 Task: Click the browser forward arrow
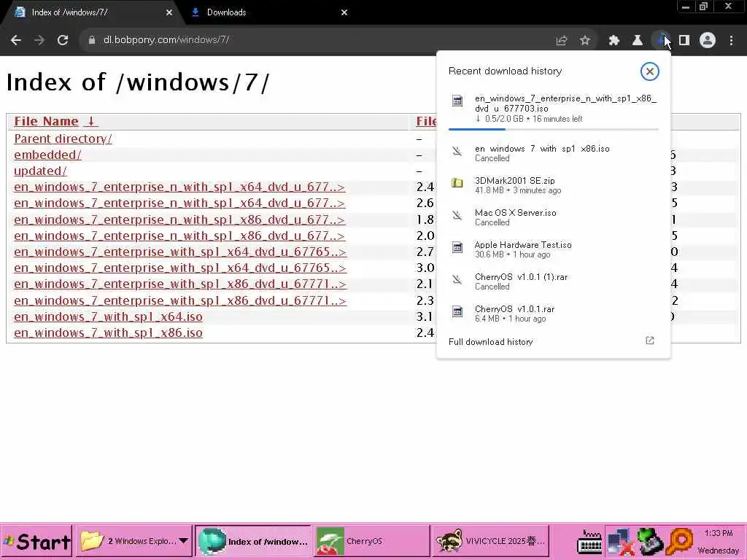(39, 41)
